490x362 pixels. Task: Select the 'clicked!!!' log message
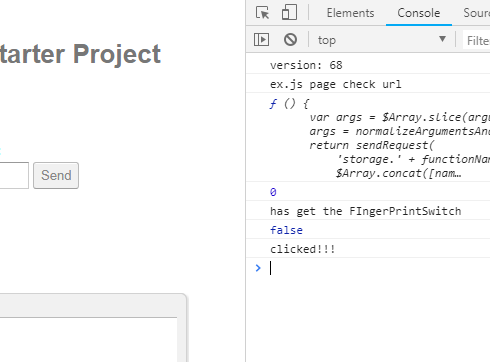click(303, 249)
